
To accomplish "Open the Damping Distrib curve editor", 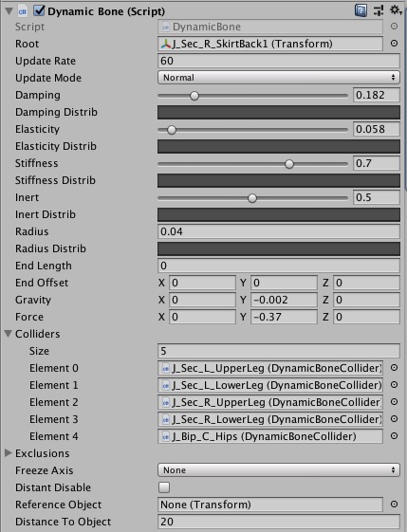I will click(279, 112).
